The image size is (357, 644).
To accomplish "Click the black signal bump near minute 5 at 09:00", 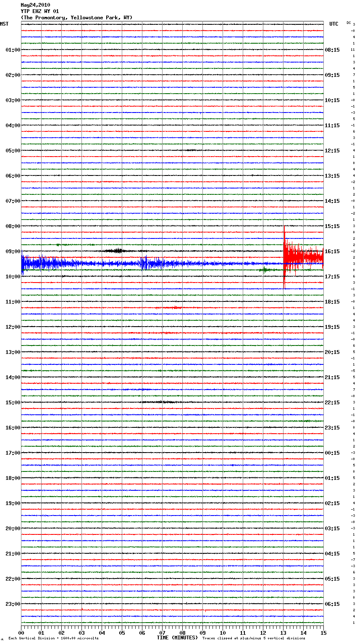I will [x=117, y=251].
